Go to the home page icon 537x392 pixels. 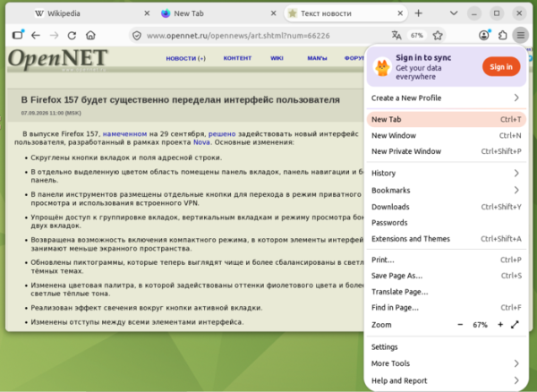90,35
